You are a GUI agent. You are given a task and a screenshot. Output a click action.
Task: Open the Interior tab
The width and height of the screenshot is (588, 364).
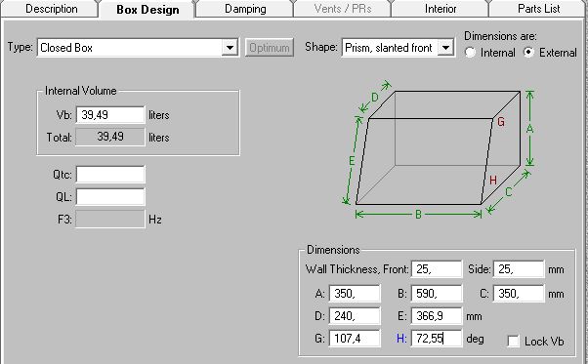[x=441, y=9]
